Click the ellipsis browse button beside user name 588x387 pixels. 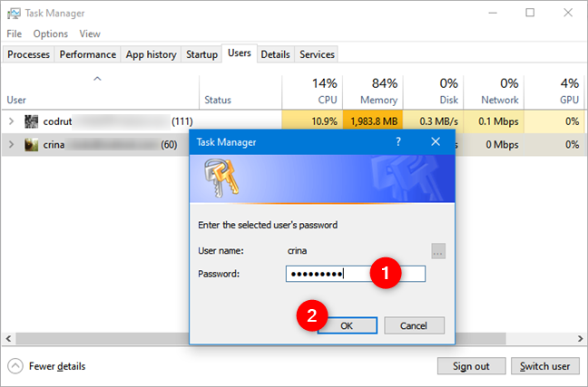coord(438,251)
